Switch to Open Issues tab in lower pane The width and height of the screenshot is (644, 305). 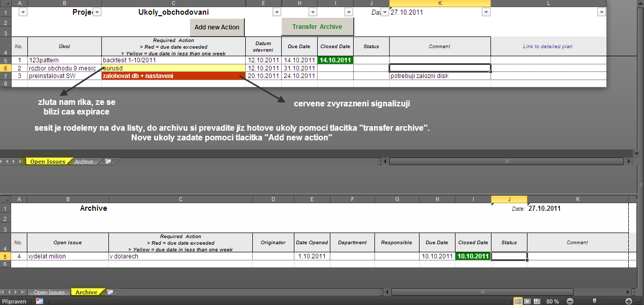point(49,292)
